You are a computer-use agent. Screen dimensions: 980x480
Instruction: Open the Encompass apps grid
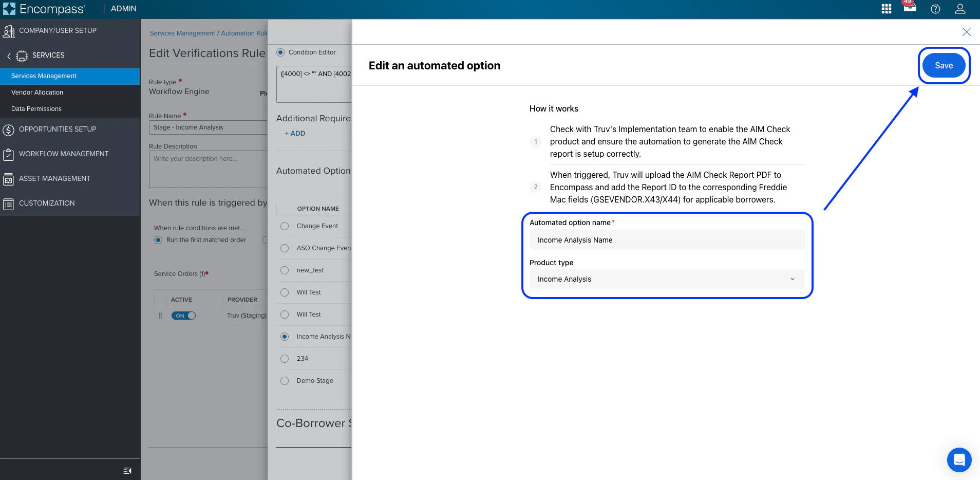885,9
